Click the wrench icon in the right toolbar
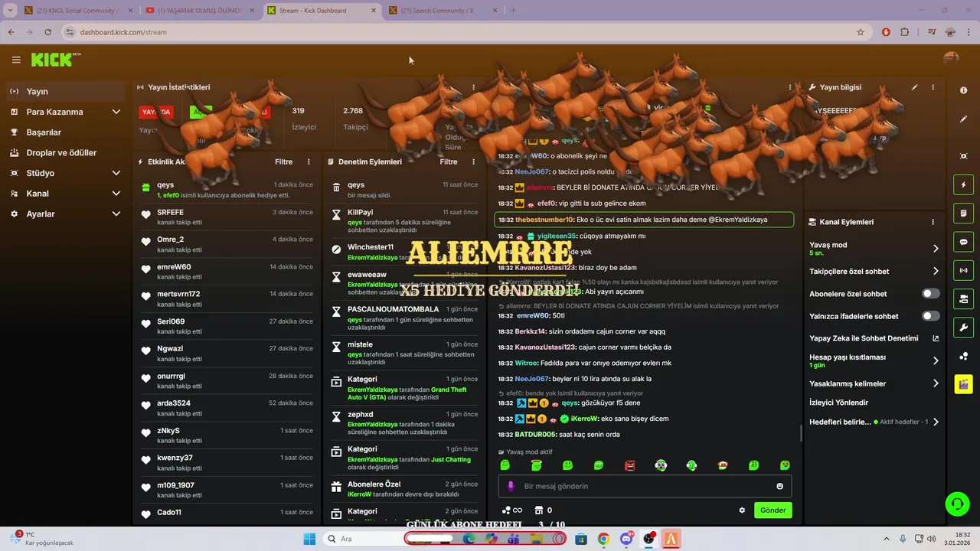Viewport: 980px width, 551px height. pos(963,328)
